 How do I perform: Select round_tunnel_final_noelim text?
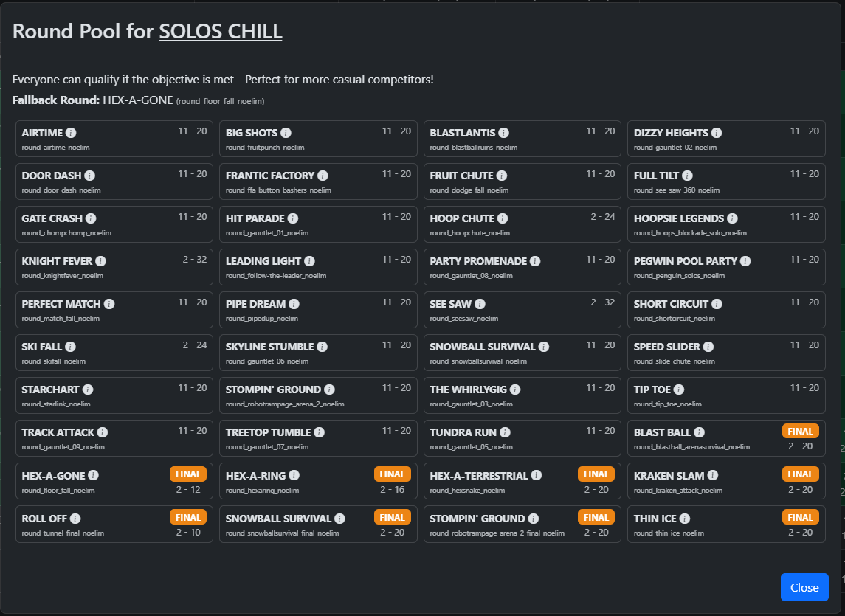63,533
